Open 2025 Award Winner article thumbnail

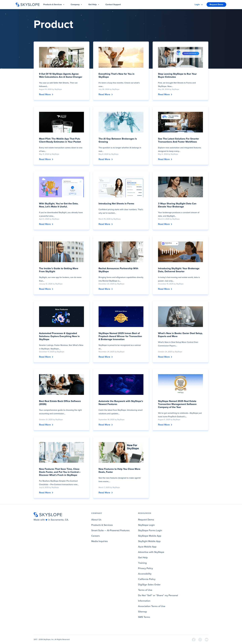(121, 316)
